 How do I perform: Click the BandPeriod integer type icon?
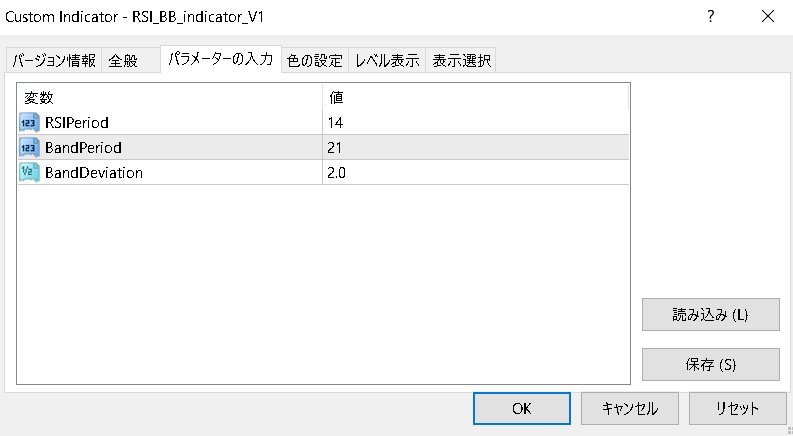[29, 148]
